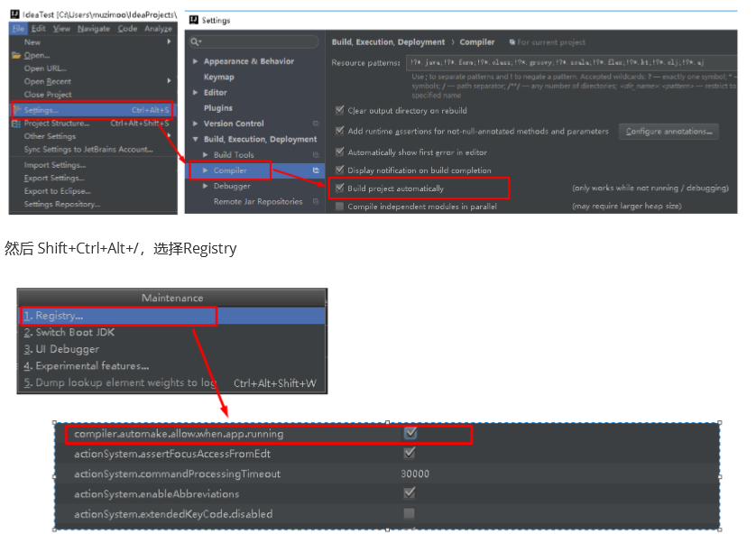
Task: Toggle actionSystem.enableAbbreviations checkbox
Action: click(x=410, y=492)
